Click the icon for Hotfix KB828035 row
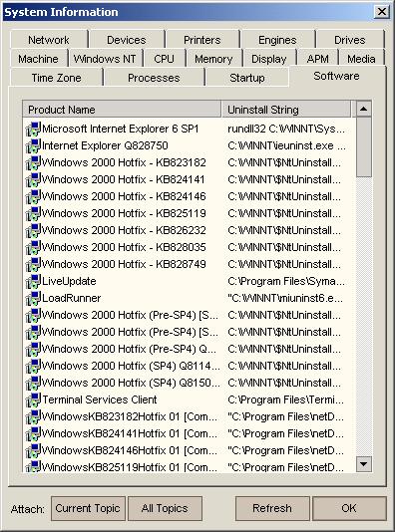This screenshot has height=532, width=395. (33, 248)
